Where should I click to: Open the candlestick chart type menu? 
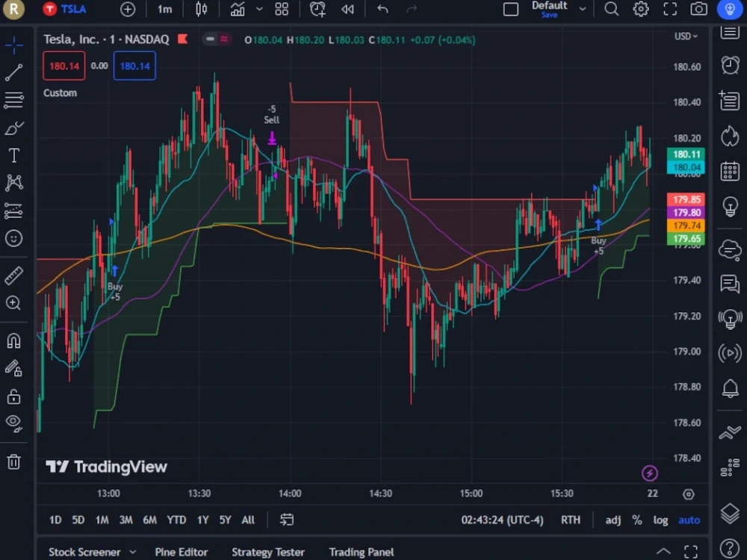(x=201, y=9)
